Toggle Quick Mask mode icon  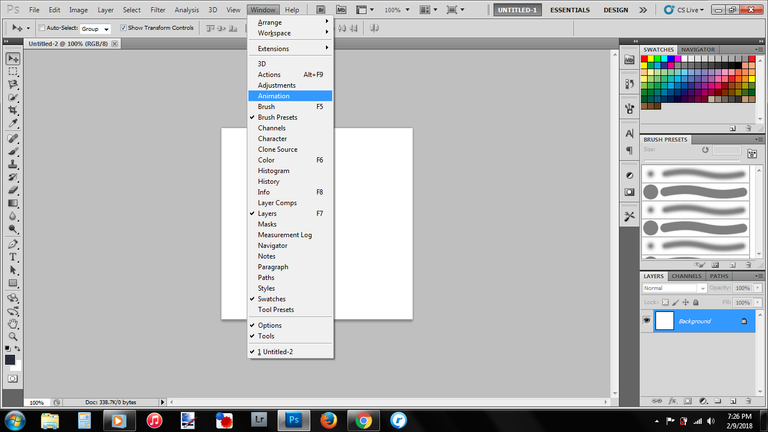[x=13, y=379]
